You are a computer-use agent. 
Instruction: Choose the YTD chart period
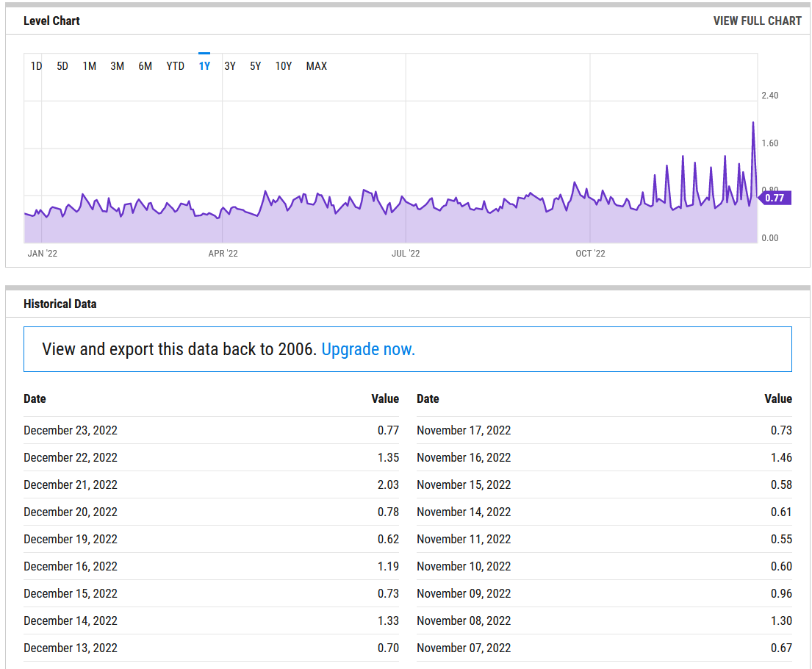(175, 66)
